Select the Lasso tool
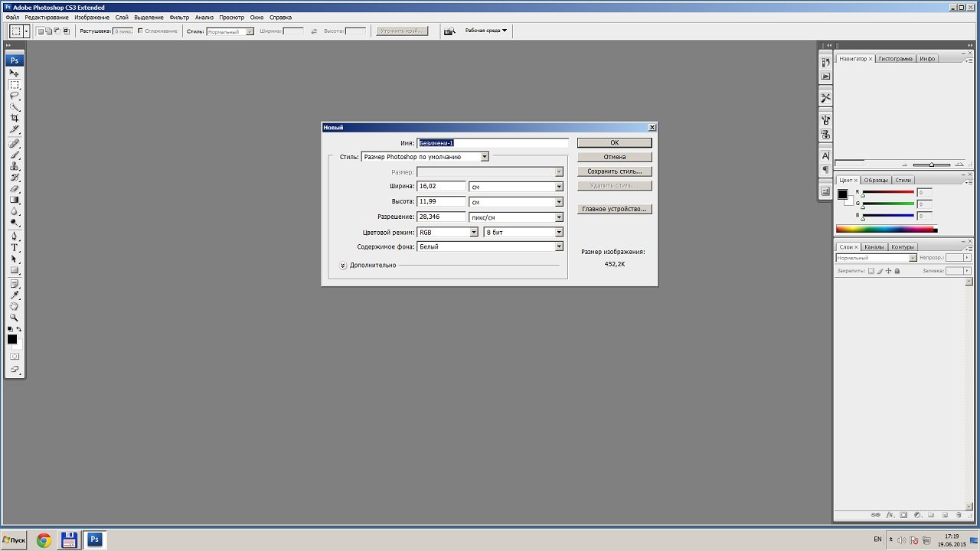 (14, 96)
